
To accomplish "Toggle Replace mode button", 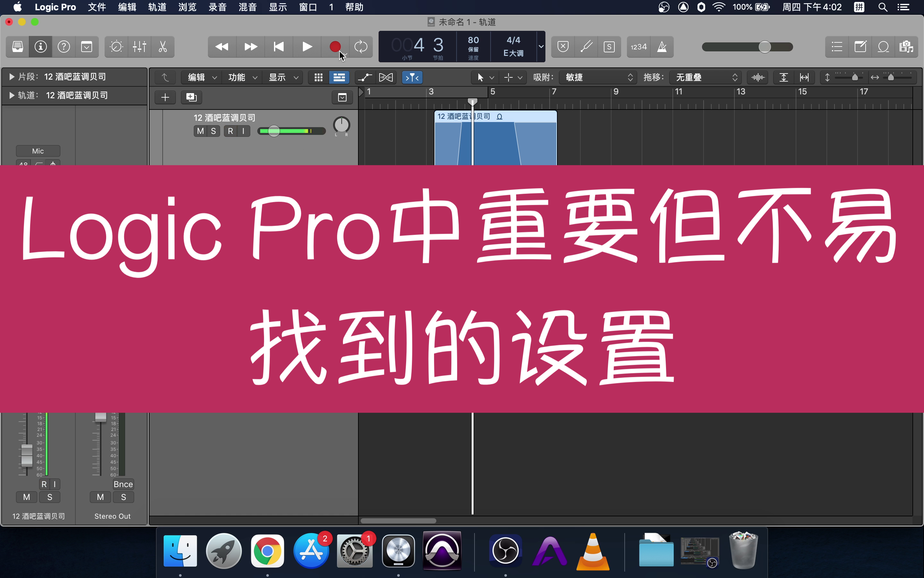I will [563, 47].
